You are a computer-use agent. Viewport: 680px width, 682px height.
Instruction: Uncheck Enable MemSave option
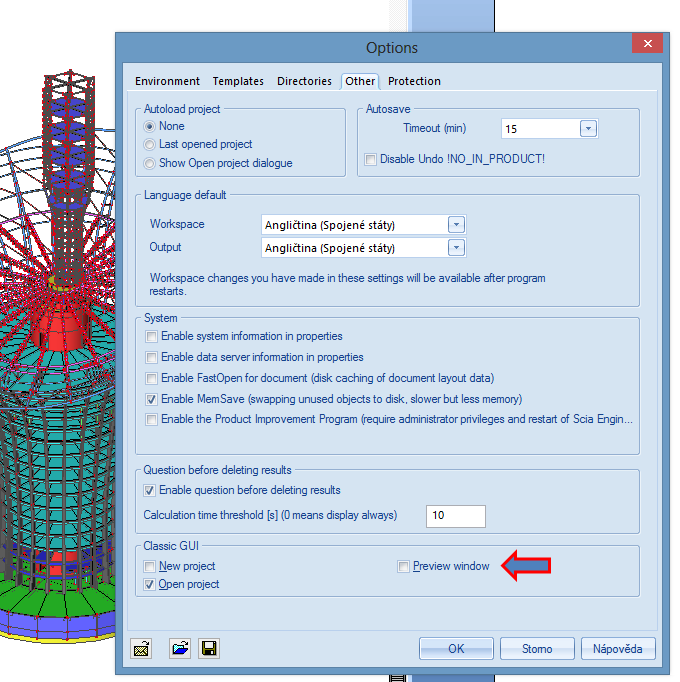pyautogui.click(x=152, y=399)
